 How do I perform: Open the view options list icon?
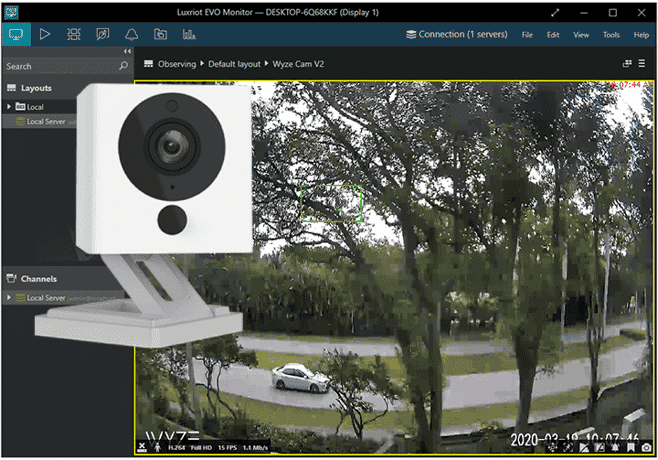pos(642,64)
